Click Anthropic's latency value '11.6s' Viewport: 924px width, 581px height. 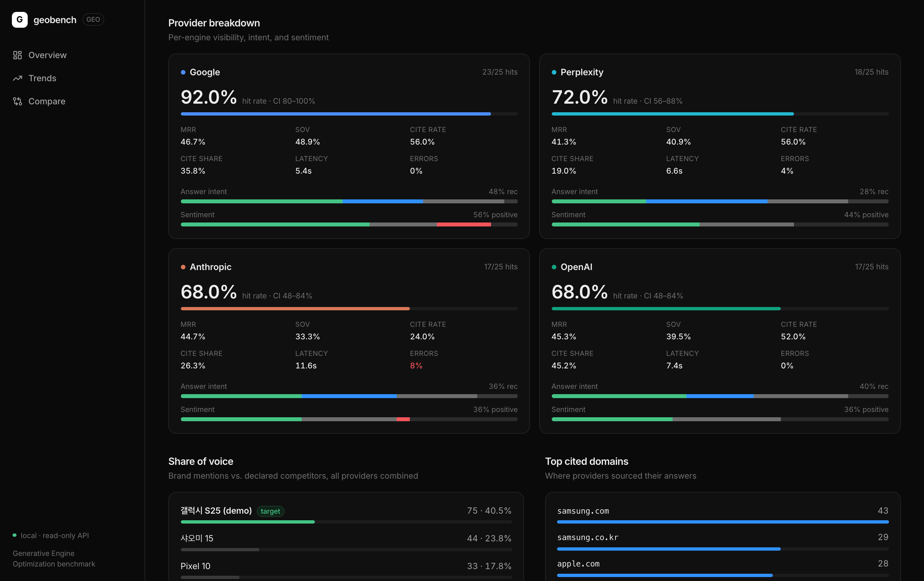point(306,366)
